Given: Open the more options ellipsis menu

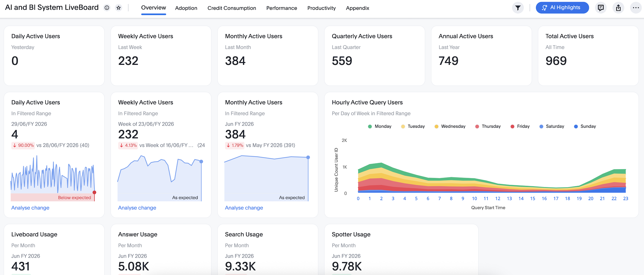Looking at the screenshot, I should [636, 8].
